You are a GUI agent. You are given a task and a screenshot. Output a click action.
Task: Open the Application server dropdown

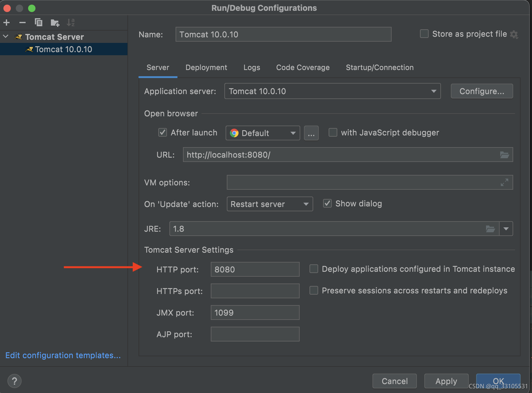[x=332, y=91]
